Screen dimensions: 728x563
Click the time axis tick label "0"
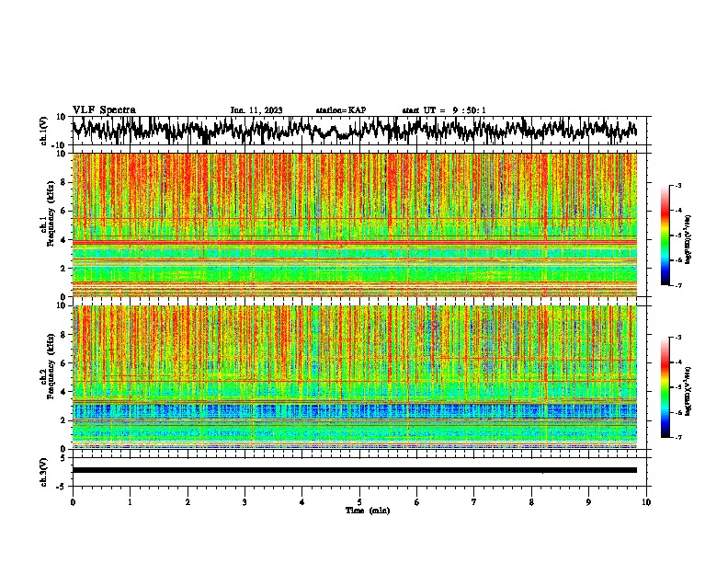[x=73, y=502]
